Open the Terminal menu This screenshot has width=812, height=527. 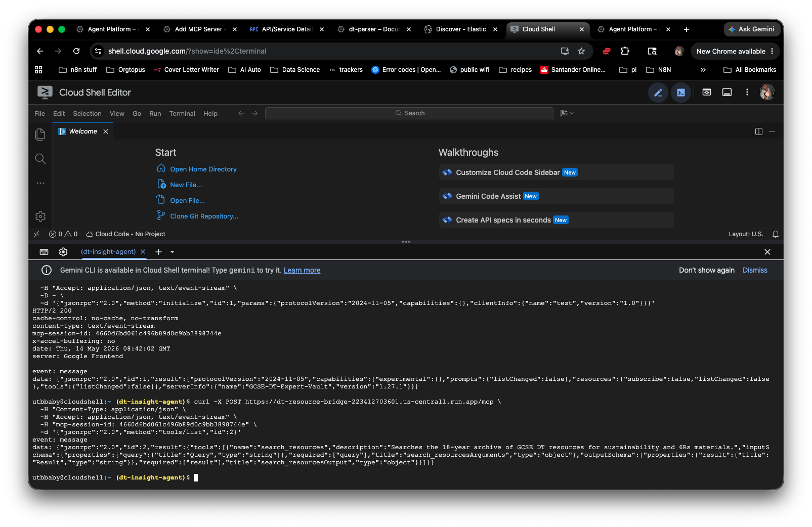point(182,113)
